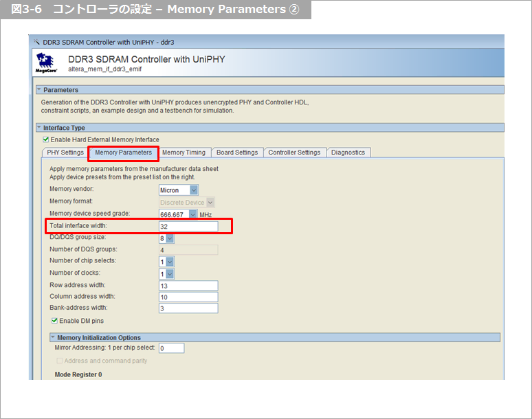Image resolution: width=532 pixels, height=419 pixels.
Task: Click the MegaCore logo icon
Action: tap(47, 63)
